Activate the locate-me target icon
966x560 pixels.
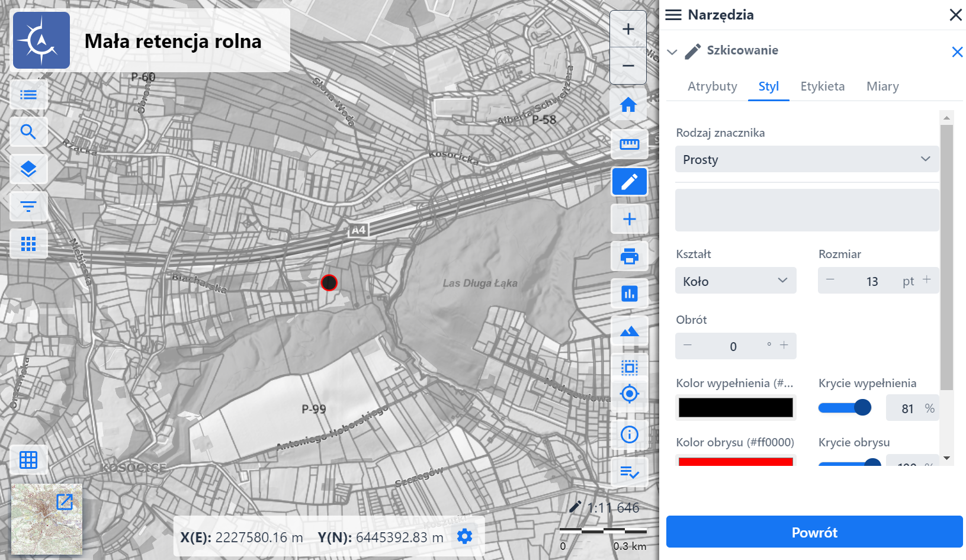coord(629,394)
